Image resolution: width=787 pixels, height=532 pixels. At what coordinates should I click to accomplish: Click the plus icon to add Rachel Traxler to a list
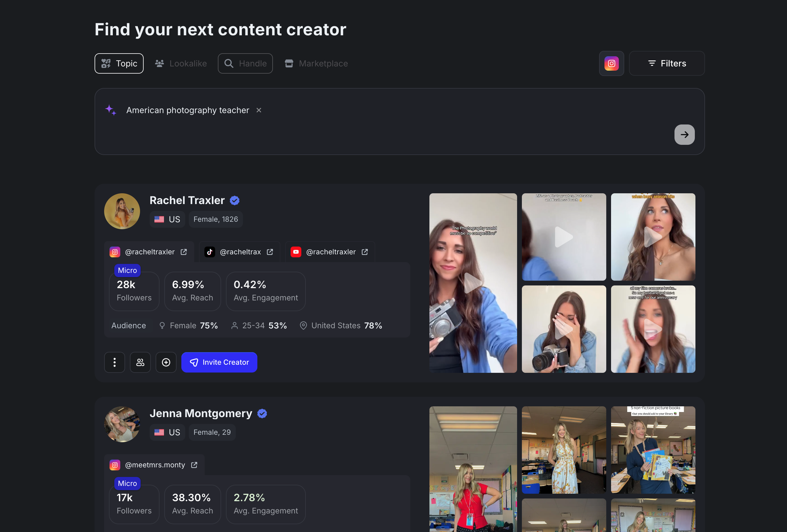[166, 362]
